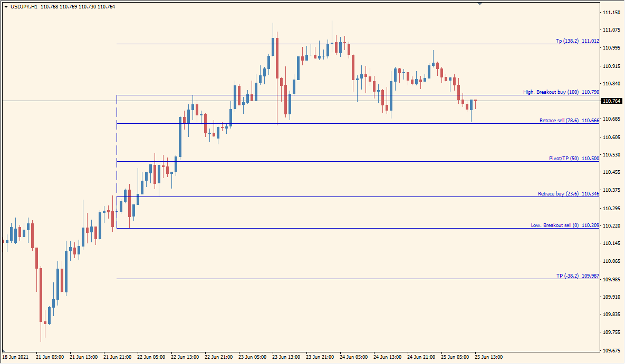Select the Retrace sell (78.6) 110.666 label
625x364 pixels.
point(569,121)
